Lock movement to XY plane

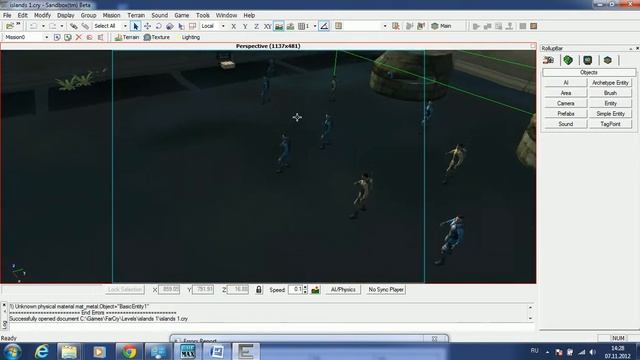(x=267, y=26)
